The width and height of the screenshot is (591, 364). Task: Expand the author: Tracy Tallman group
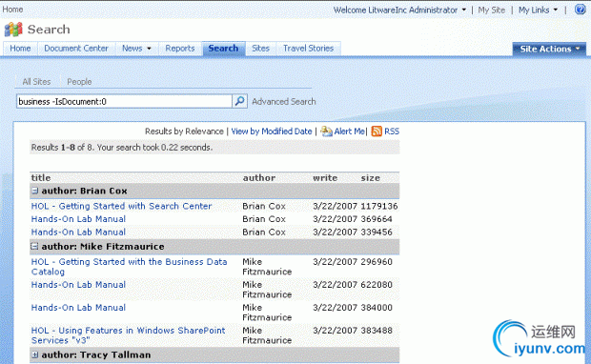pyautogui.click(x=34, y=354)
